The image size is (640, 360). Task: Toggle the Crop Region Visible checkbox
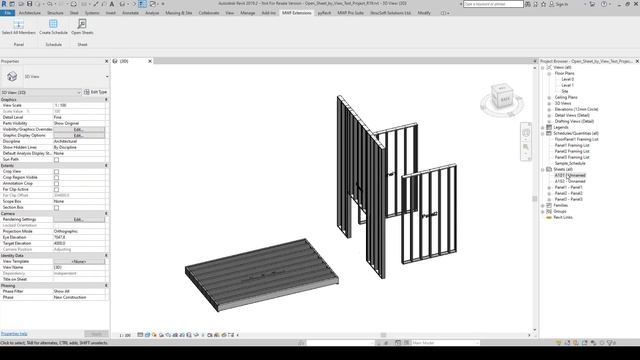click(x=56, y=178)
